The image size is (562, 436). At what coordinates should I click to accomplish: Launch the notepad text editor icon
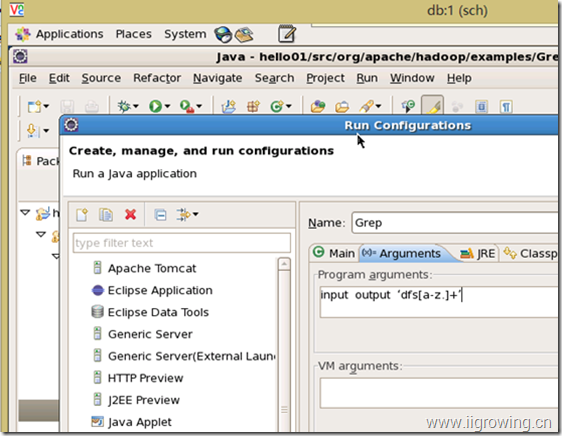click(287, 34)
